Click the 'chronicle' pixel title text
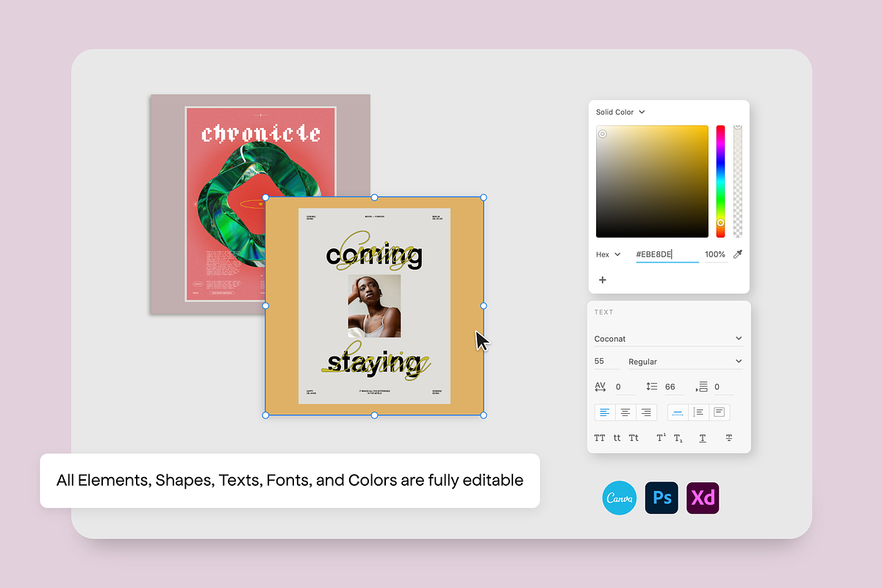This screenshot has width=882, height=588. [x=261, y=134]
